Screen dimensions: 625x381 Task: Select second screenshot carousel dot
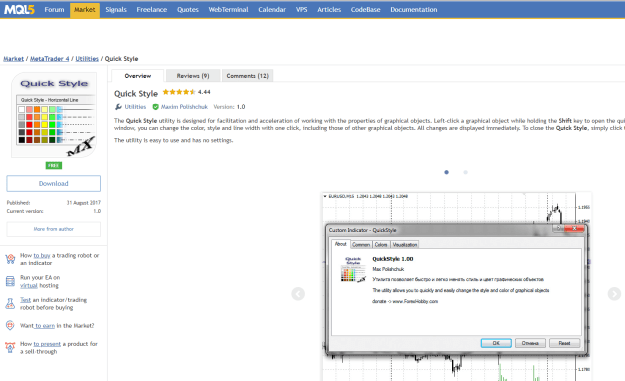(x=465, y=172)
